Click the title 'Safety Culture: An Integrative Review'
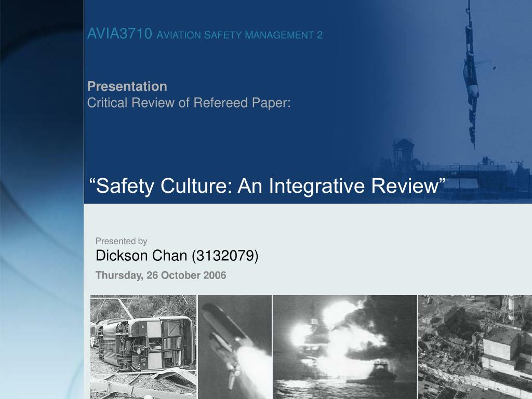The height and width of the screenshot is (399, 532). click(267, 185)
